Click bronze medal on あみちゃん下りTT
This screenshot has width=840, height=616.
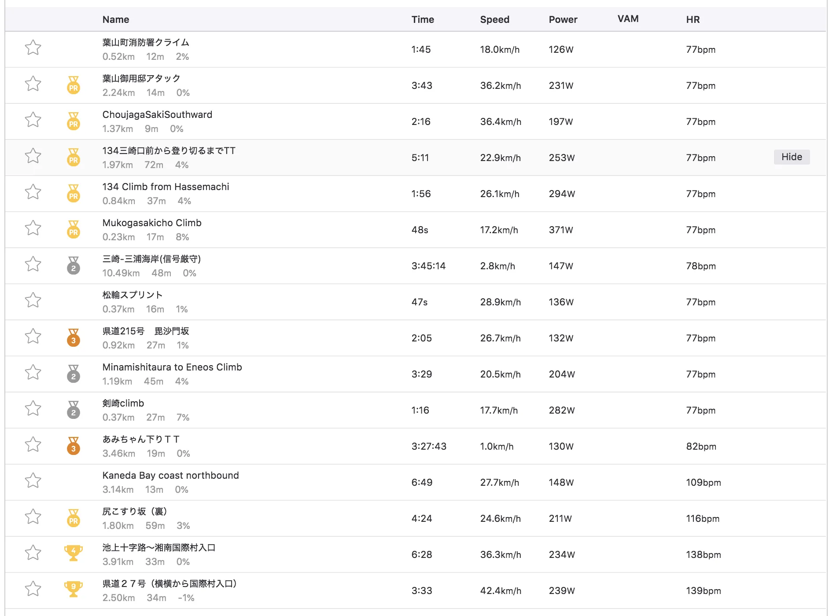pos(74,446)
